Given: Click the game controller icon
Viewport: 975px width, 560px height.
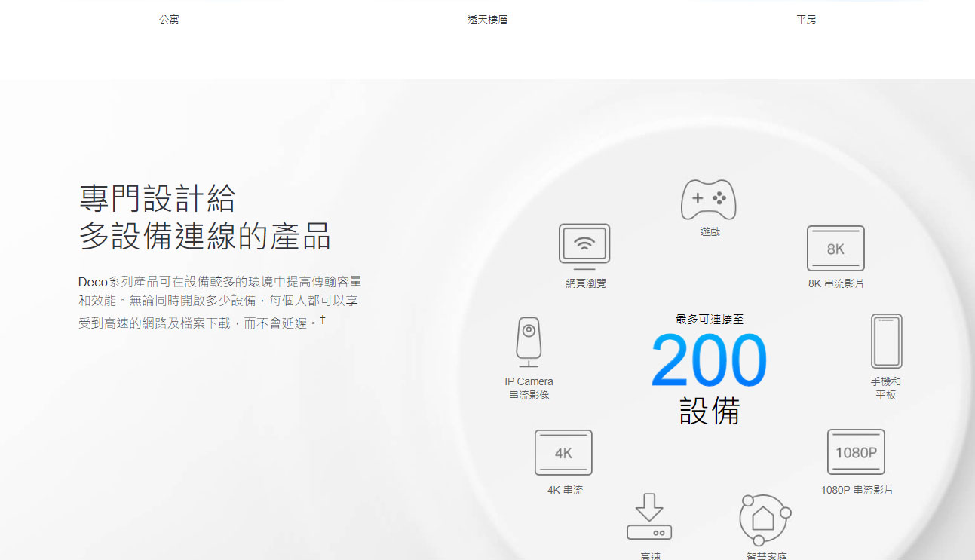Looking at the screenshot, I should tap(709, 200).
